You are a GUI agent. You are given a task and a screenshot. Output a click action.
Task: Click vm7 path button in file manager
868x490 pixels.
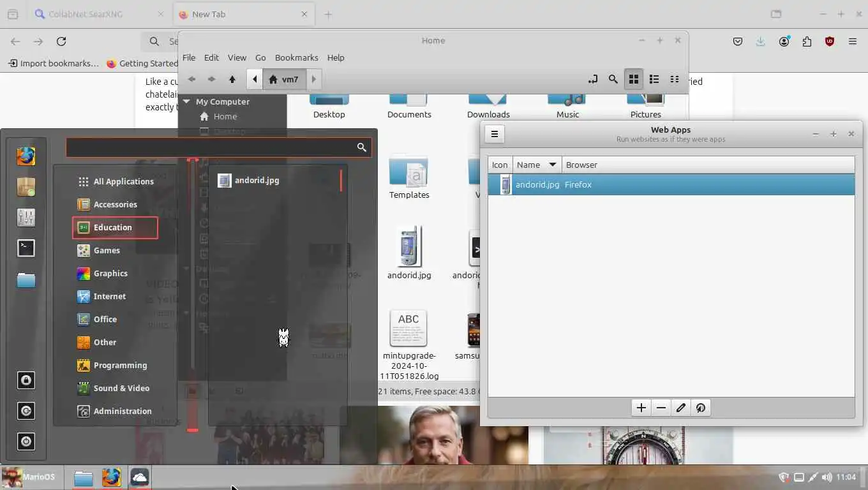tap(284, 79)
